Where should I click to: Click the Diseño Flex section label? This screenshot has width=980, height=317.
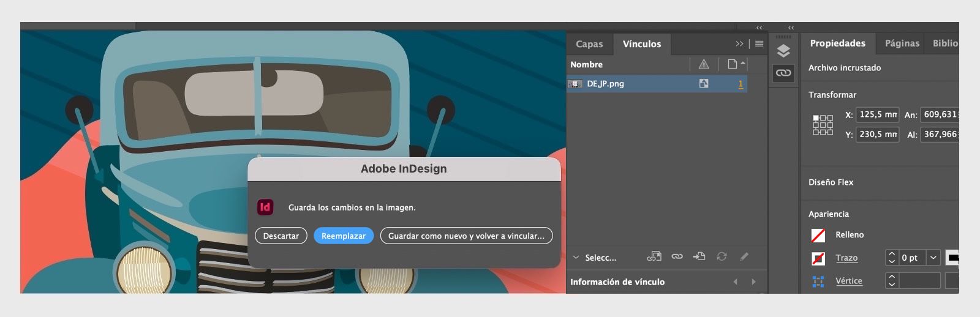coord(831,182)
